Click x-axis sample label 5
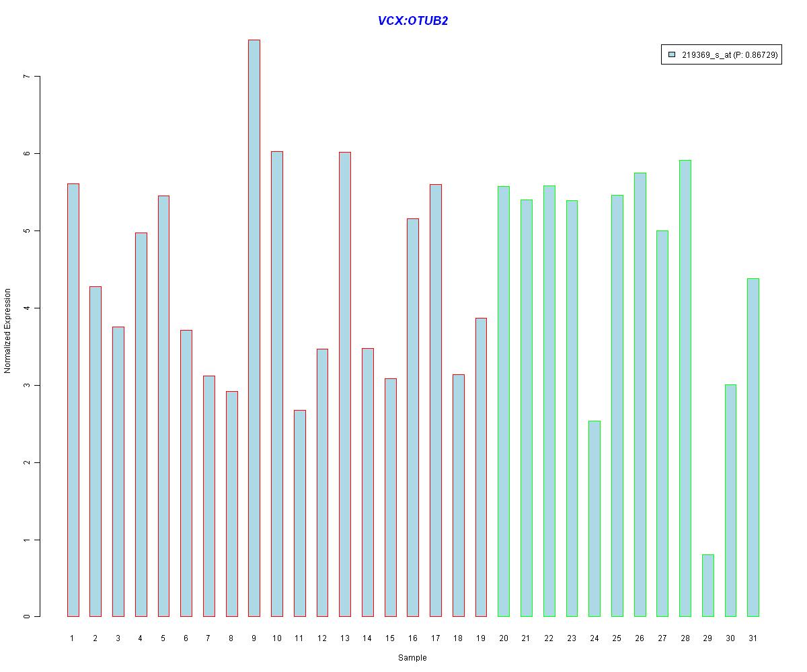807x672 pixels. click(163, 638)
